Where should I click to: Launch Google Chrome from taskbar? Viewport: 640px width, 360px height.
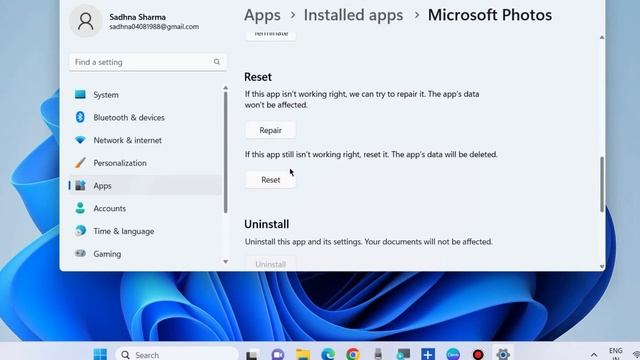353,354
